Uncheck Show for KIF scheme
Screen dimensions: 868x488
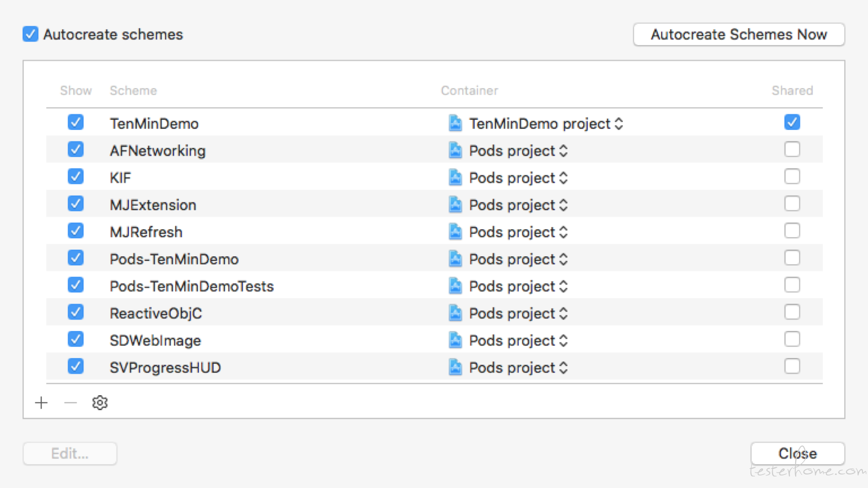[76, 177]
